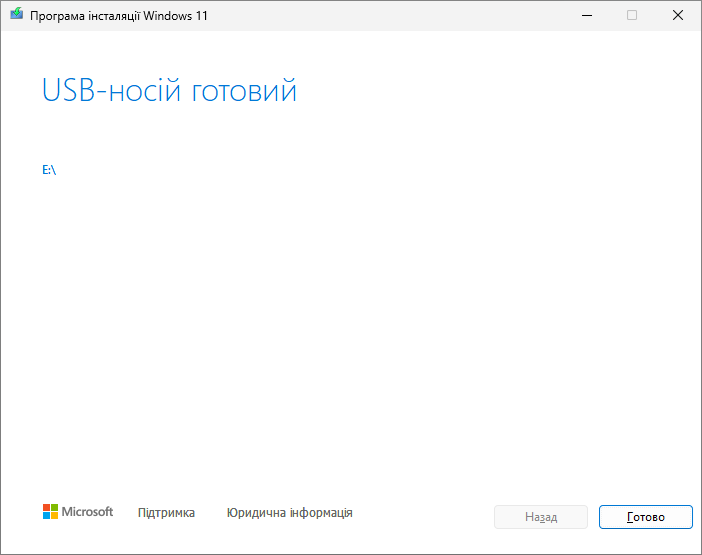Click the Microsoft logo
Screen dimensions: 702x555
pyautogui.click(x=78, y=512)
